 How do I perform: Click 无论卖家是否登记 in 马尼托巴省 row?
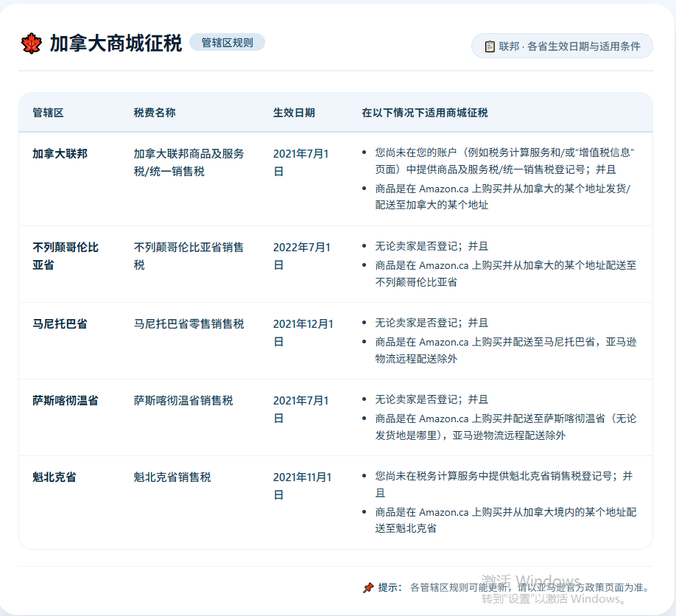[x=432, y=323]
